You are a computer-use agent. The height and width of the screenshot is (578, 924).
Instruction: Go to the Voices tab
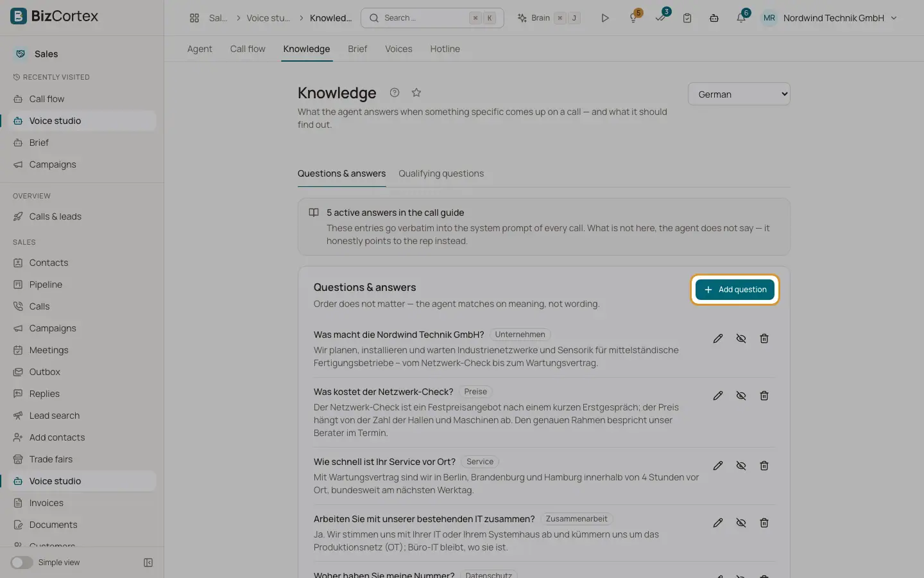398,49
